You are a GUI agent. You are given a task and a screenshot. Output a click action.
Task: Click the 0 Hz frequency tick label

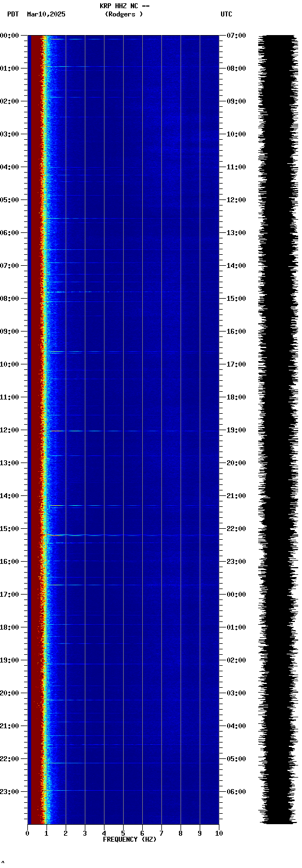point(27,833)
